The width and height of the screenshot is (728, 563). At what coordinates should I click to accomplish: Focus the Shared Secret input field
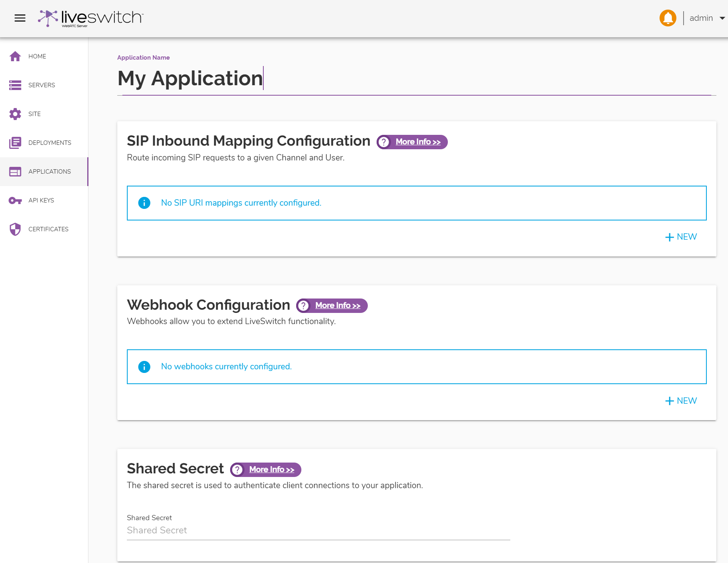tap(318, 530)
